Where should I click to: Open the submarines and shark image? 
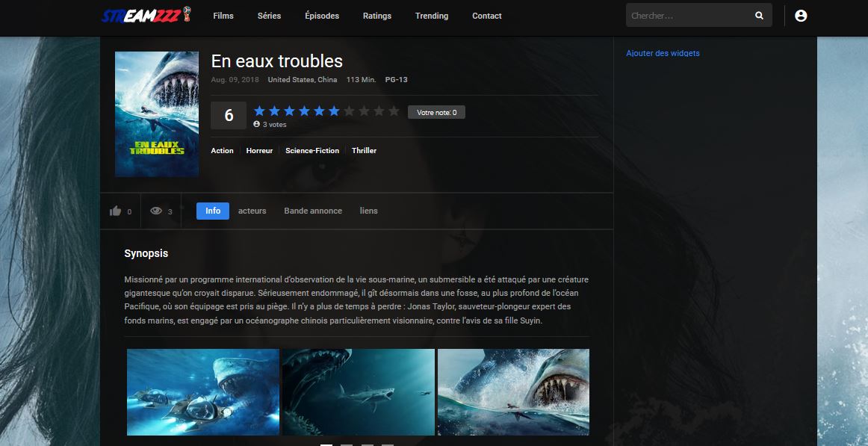[203, 391]
